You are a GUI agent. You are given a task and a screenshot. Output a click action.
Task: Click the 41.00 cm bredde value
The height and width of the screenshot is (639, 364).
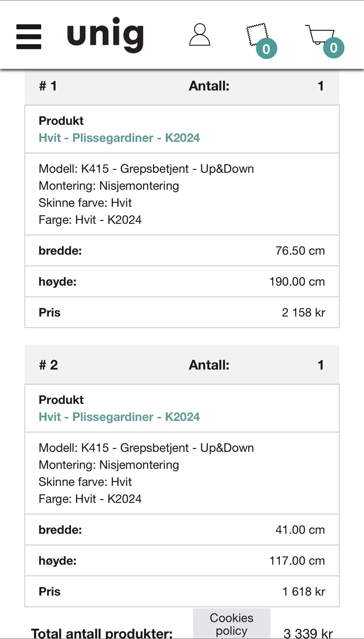click(x=300, y=530)
